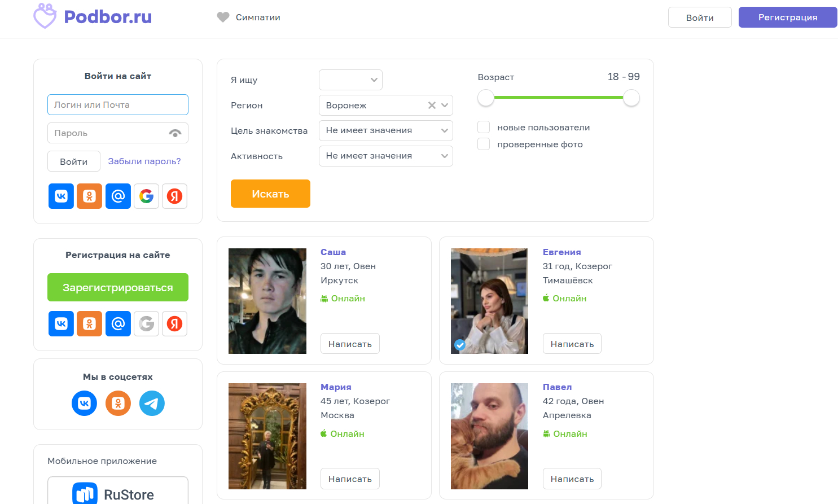
Task: Click the maximum age slider handle
Action: [631, 98]
